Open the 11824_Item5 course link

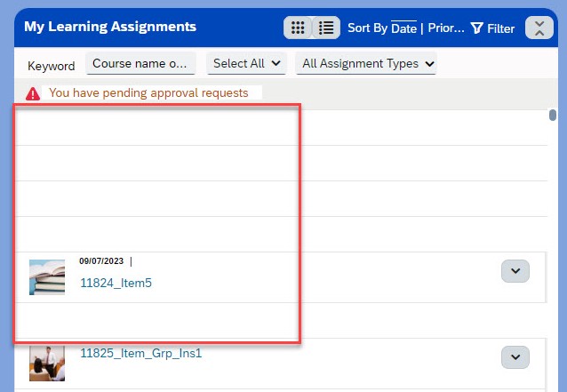pos(116,283)
